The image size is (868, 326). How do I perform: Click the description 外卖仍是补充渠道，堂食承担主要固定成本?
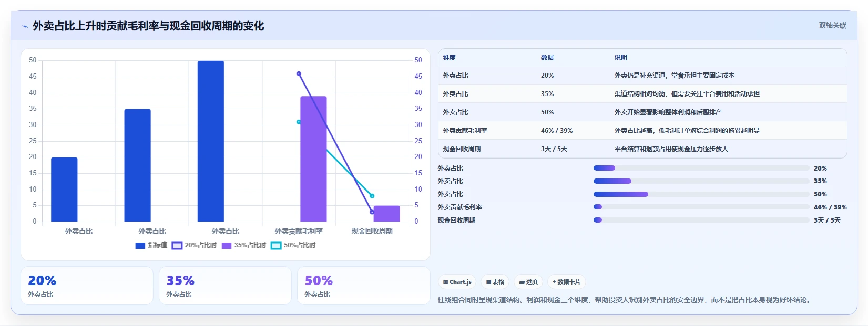click(x=675, y=76)
